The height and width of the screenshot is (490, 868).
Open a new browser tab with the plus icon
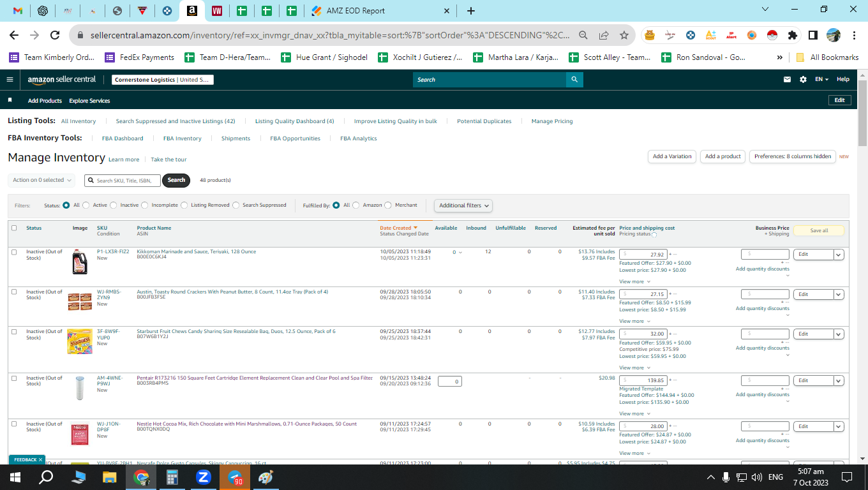coord(471,11)
